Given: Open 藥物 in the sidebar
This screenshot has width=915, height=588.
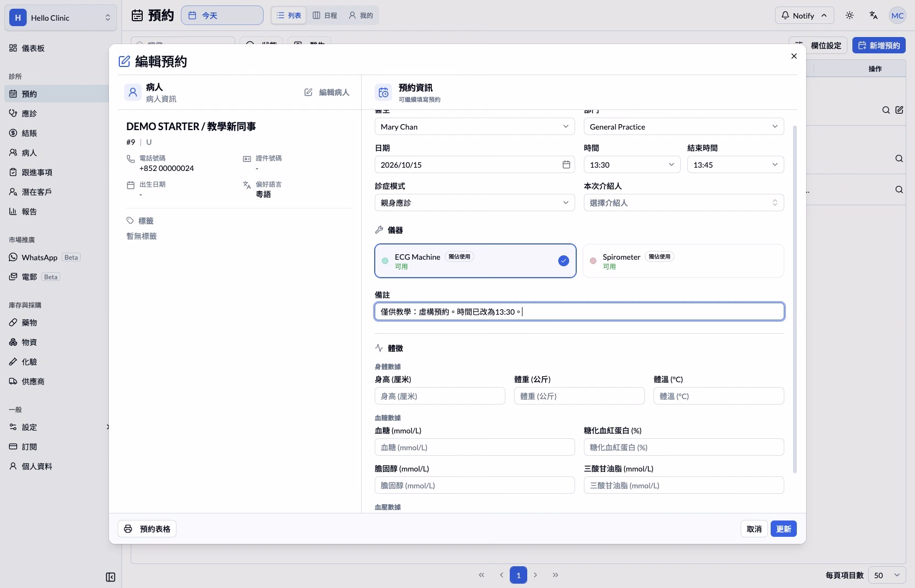Looking at the screenshot, I should pyautogui.click(x=57, y=322).
